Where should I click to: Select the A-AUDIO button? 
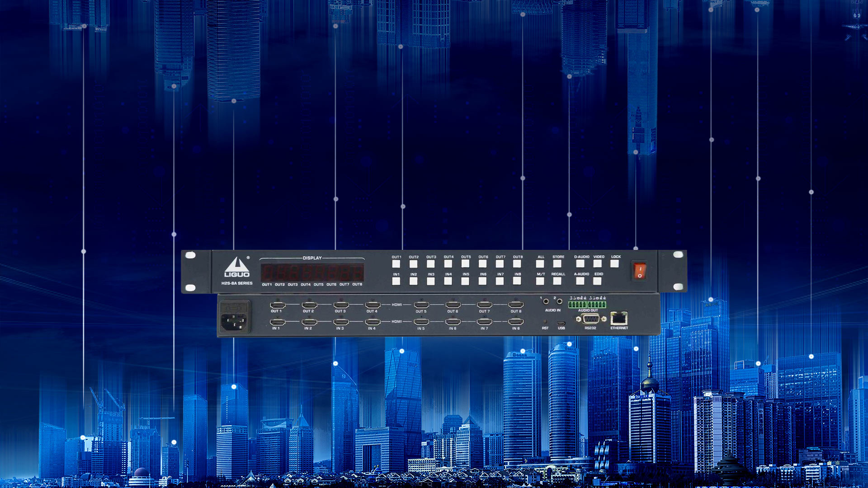coord(580,281)
